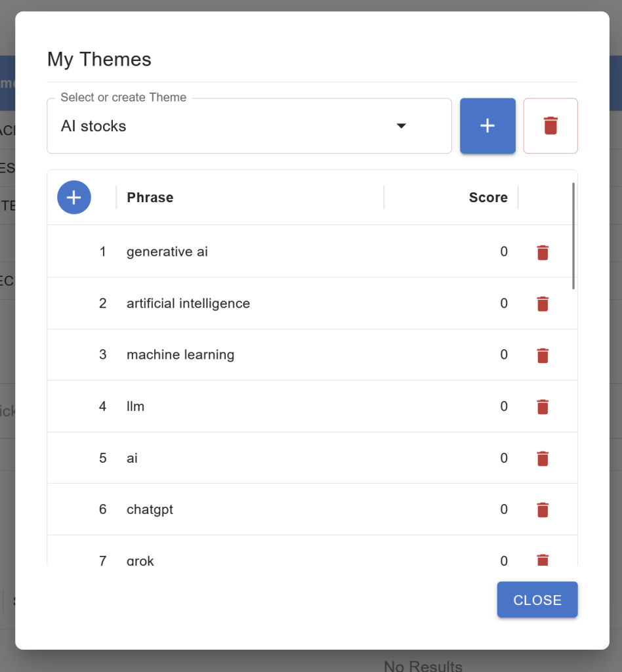Delete the 'artificial intelligence' phrase row
This screenshot has height=672, width=622.
click(543, 303)
